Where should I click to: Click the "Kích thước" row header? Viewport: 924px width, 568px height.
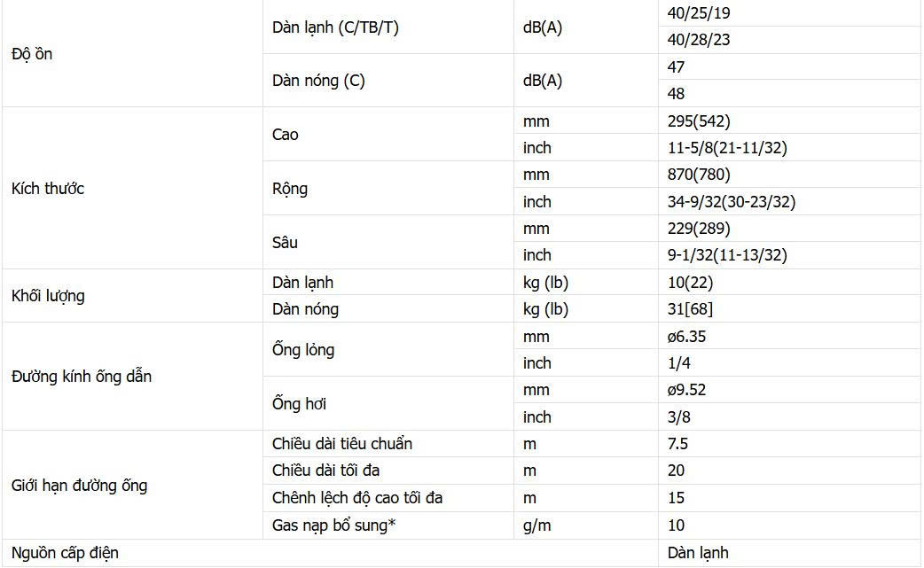coord(48,189)
